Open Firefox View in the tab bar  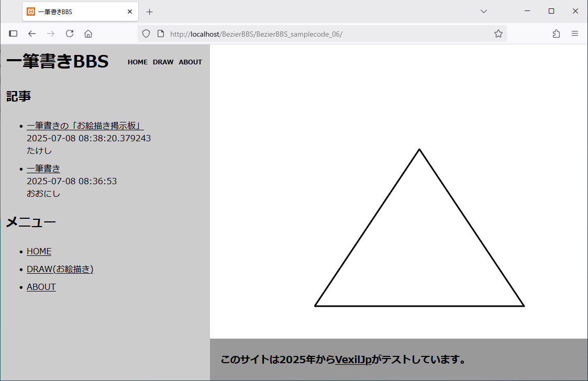coord(13,33)
